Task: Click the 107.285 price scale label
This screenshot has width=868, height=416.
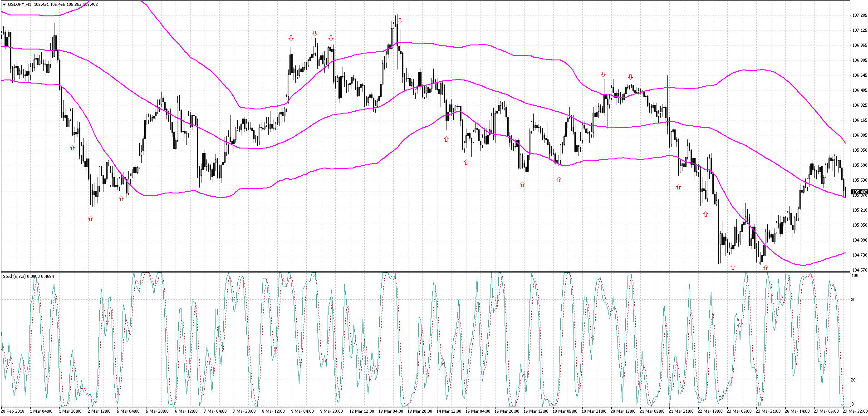Action: tap(859, 15)
